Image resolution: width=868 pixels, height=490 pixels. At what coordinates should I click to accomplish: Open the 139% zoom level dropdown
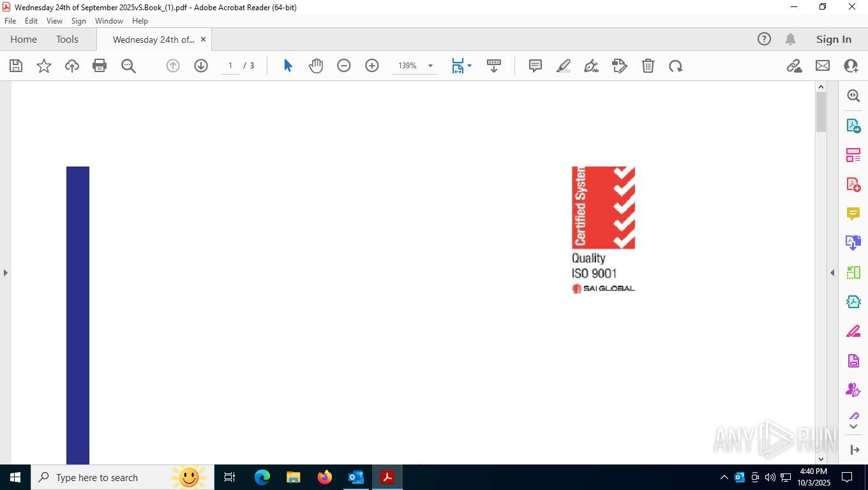pyautogui.click(x=430, y=66)
